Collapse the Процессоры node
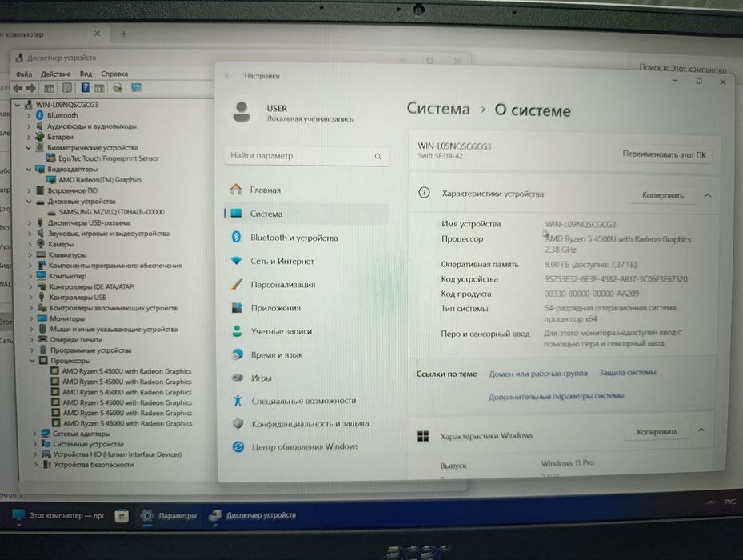743x560 pixels. pos(33,361)
